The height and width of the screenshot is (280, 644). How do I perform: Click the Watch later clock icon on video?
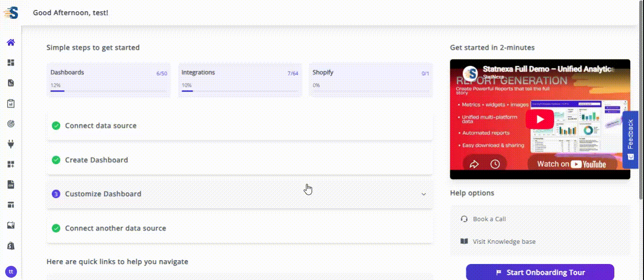[495, 164]
